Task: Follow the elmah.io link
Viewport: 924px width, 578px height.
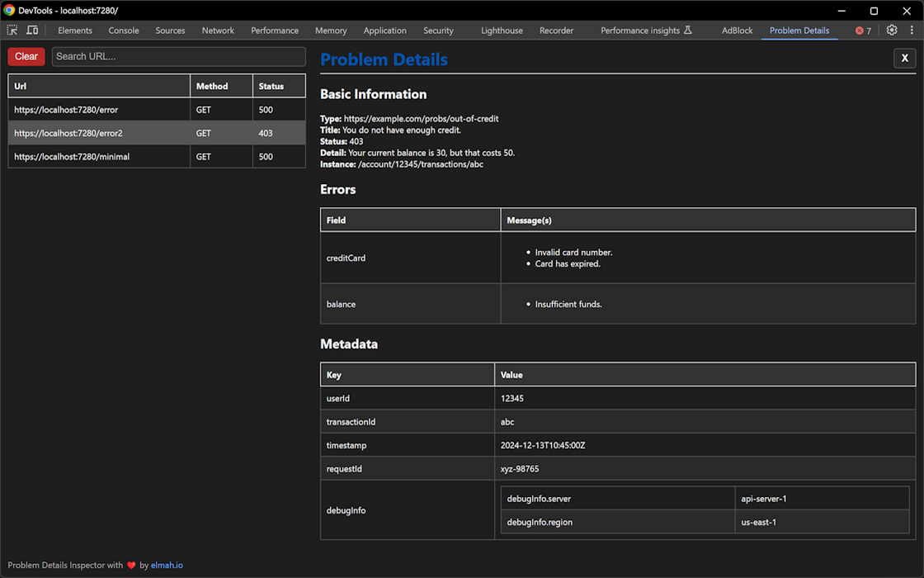Action: 167,565
